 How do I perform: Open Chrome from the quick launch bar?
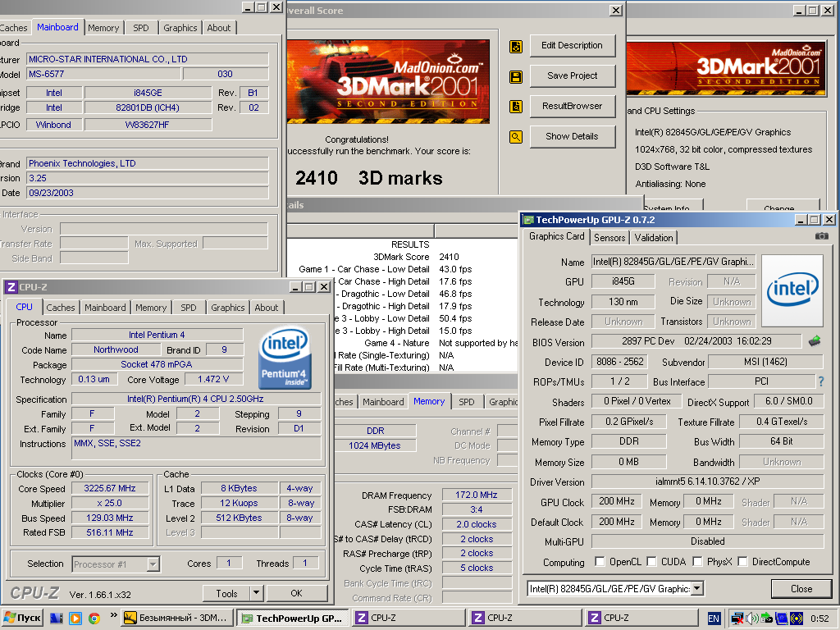[94, 619]
